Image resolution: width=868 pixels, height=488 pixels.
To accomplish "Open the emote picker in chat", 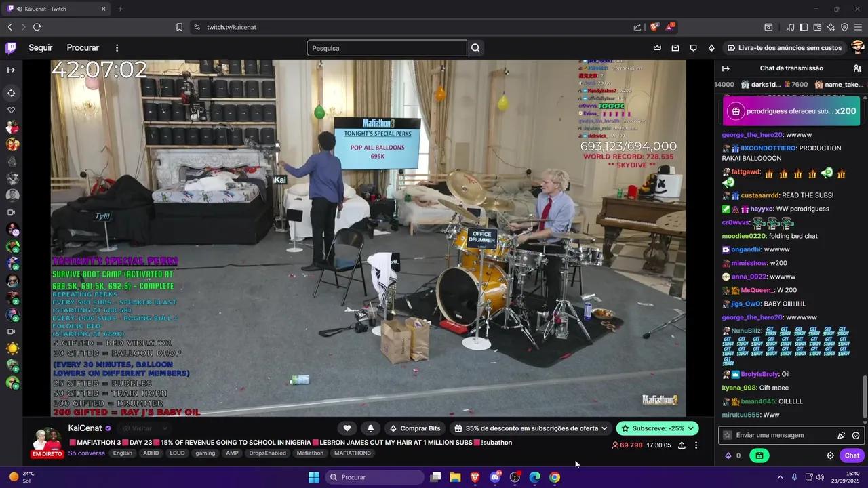I will coord(856,435).
